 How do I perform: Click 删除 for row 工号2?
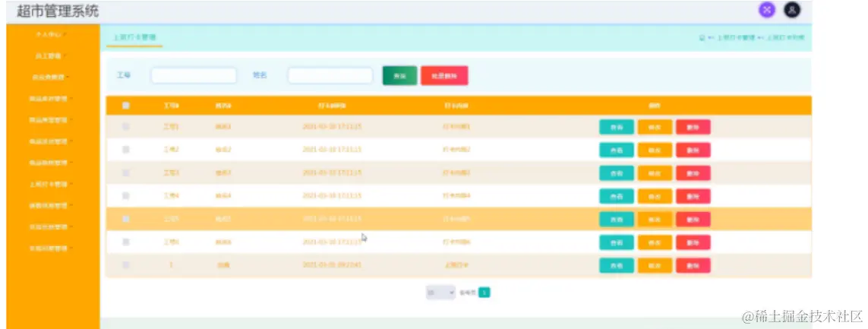693,150
